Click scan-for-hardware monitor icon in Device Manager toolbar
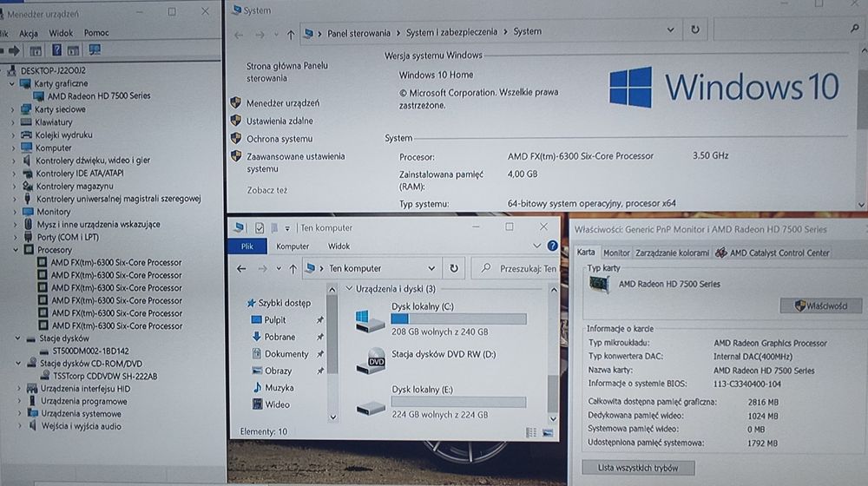The height and width of the screenshot is (486, 868). (95, 50)
